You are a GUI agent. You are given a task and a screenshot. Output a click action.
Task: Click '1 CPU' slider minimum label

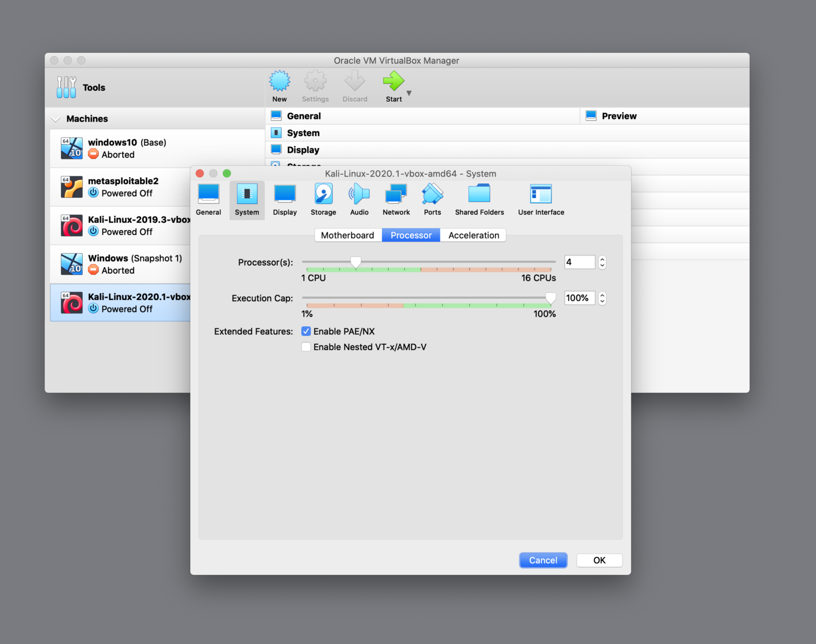pos(313,278)
